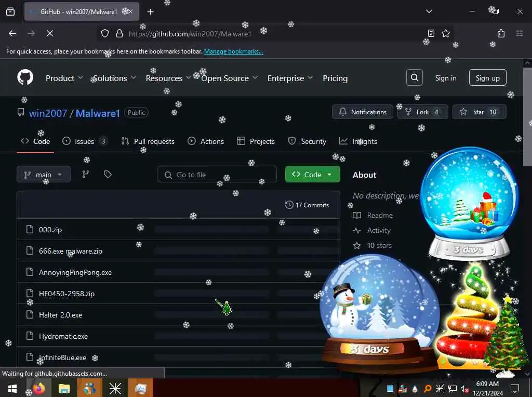Screen dimensions: 532x397
Task: Open Hydromatic.exe file
Action: tap(63, 336)
